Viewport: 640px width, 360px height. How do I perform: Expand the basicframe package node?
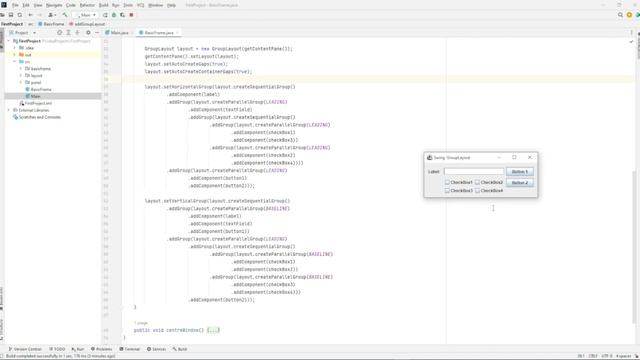[21, 69]
